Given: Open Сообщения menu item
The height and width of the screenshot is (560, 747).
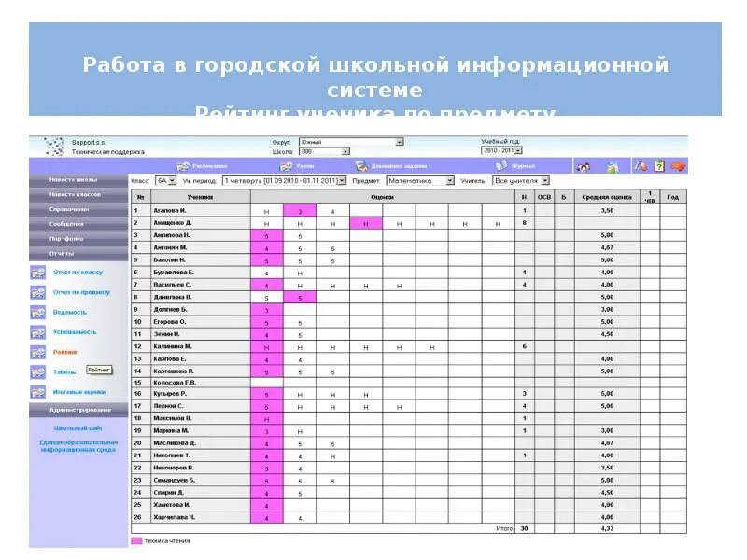Looking at the screenshot, I should pyautogui.click(x=78, y=224).
